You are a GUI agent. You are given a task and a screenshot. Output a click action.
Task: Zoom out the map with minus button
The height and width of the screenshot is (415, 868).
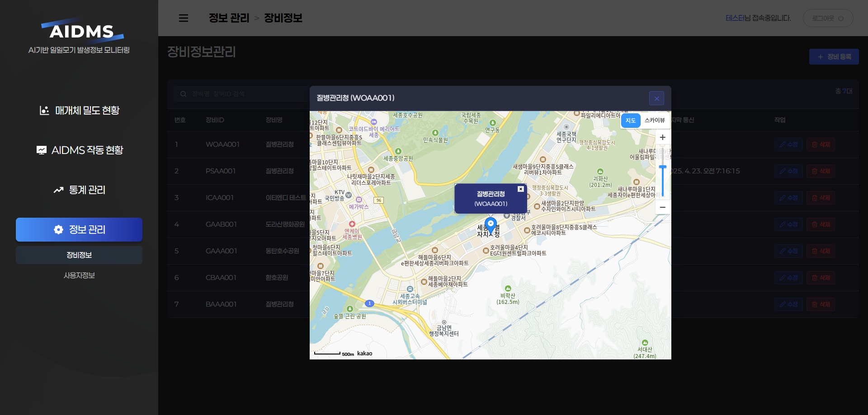663,207
